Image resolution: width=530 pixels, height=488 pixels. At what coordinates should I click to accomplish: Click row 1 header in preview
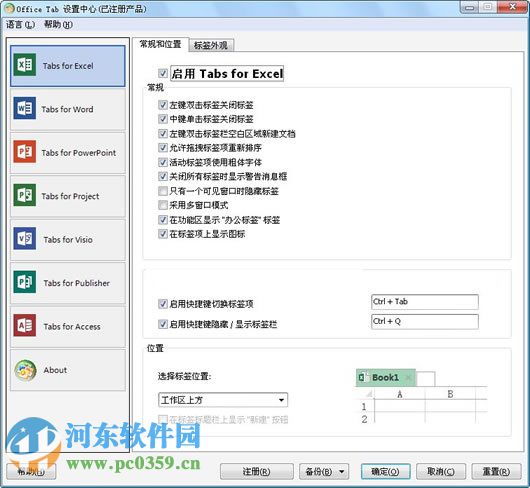coord(364,406)
